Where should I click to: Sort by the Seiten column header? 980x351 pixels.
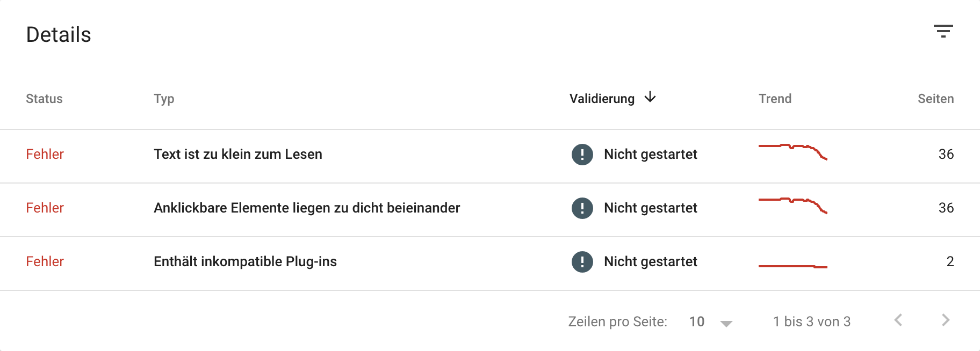tap(935, 99)
